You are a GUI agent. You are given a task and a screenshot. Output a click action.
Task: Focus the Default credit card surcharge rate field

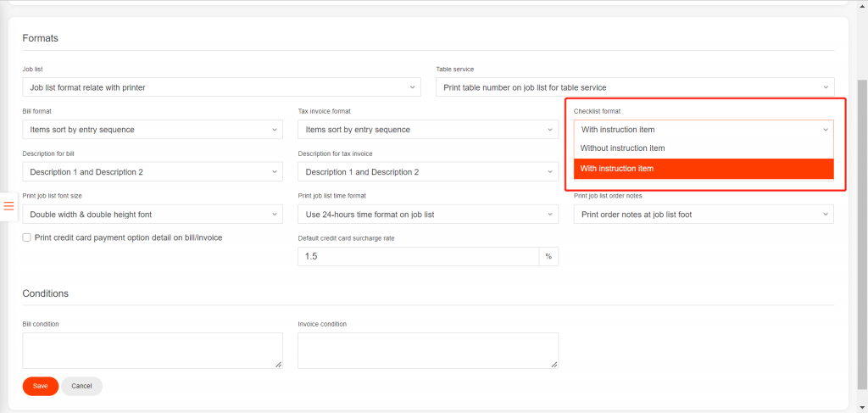[418, 256]
